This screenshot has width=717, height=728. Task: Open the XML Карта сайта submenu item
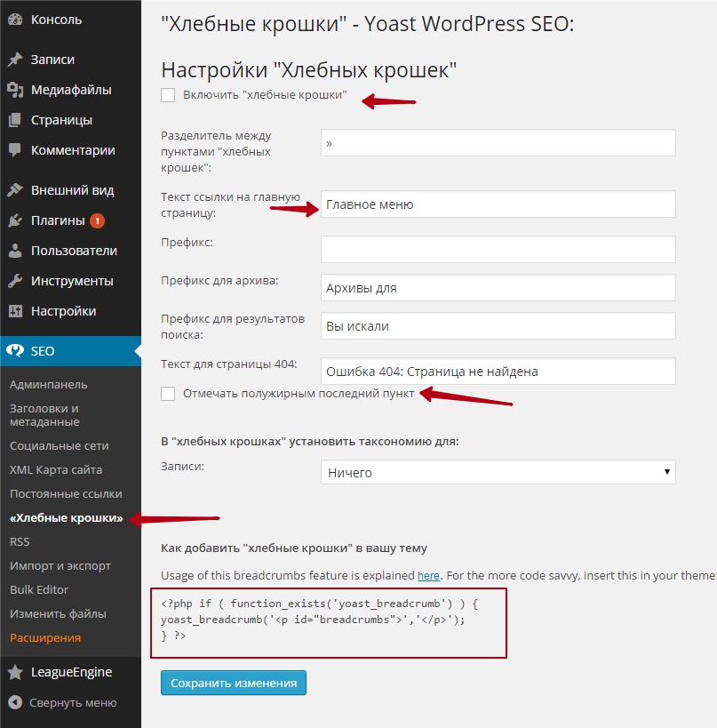(x=56, y=469)
